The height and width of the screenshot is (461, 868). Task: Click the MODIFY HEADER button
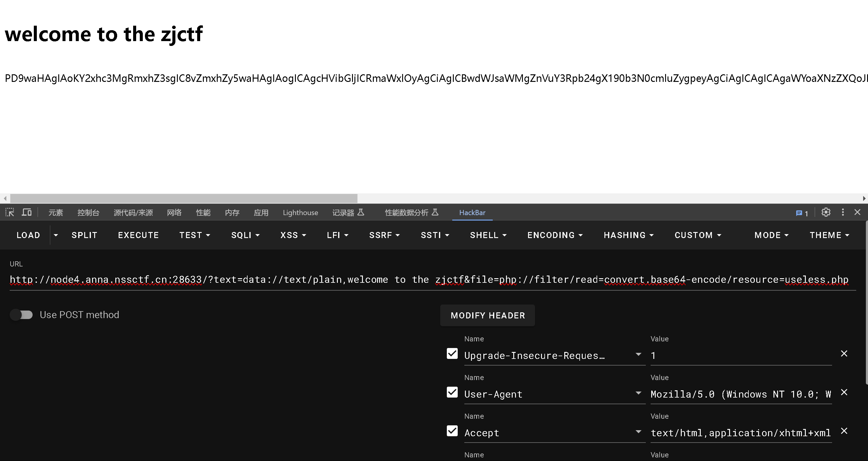pos(487,315)
